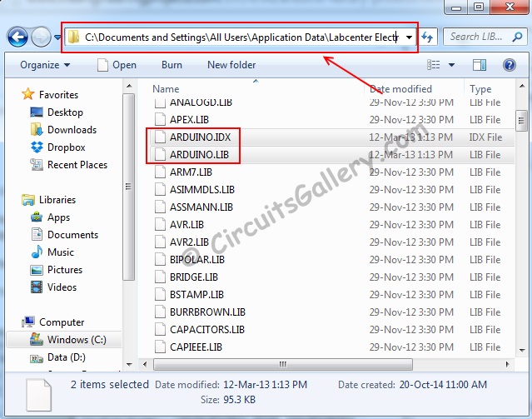Change the view with the views icon
The height and width of the screenshot is (419, 532).
pyautogui.click(x=434, y=64)
